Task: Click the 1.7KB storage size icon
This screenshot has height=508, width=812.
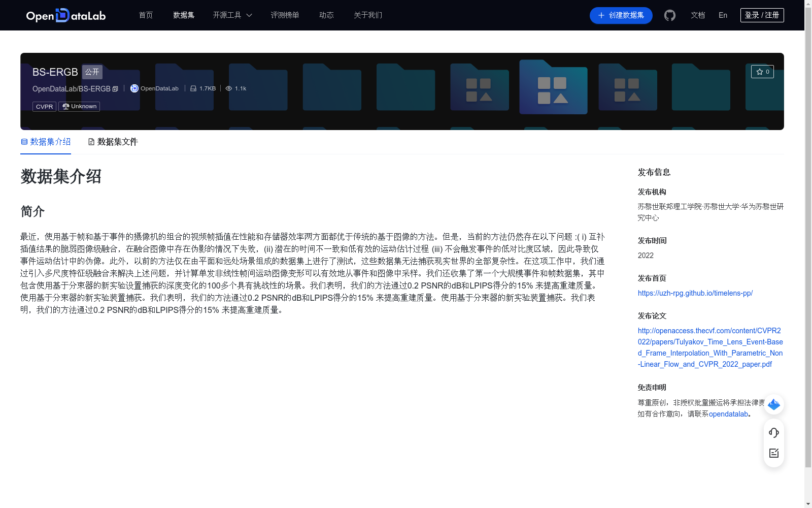Action: coord(193,88)
